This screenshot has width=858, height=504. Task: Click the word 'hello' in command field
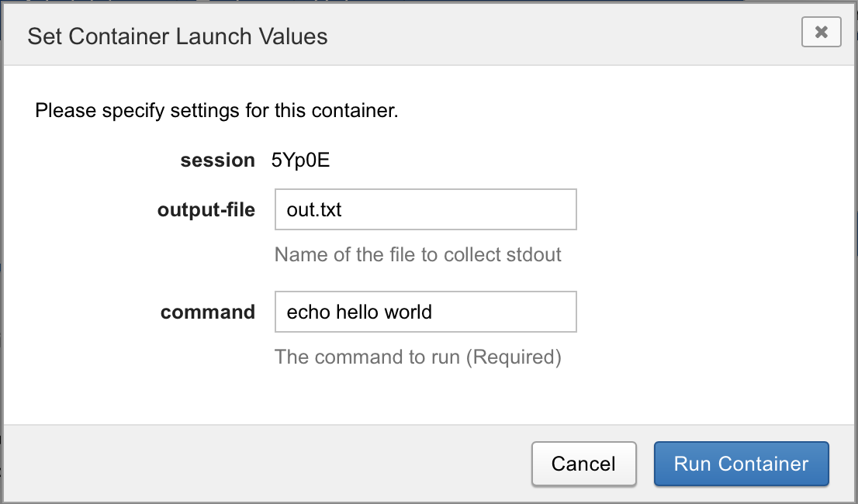(355, 312)
